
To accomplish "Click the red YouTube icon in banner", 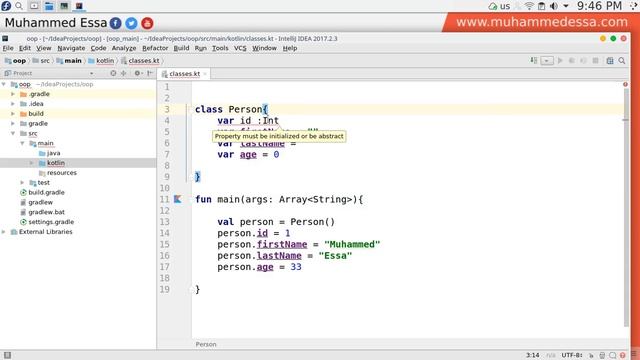I will click(147, 23).
